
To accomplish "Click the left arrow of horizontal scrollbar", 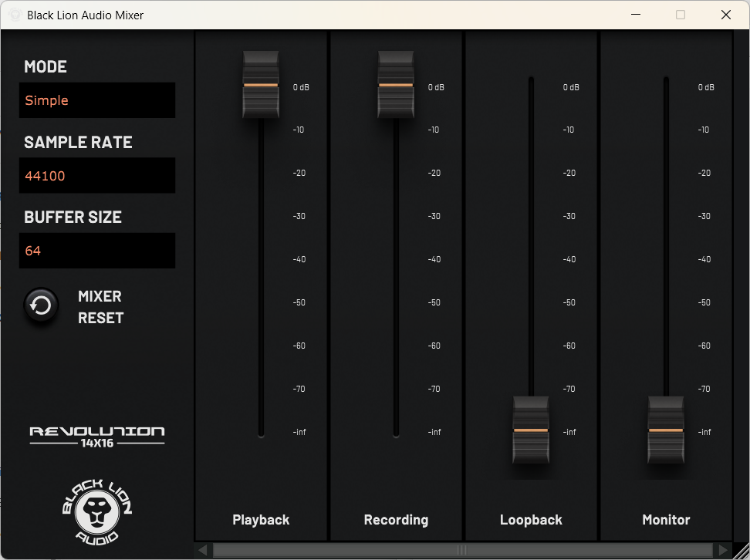I will (203, 550).
